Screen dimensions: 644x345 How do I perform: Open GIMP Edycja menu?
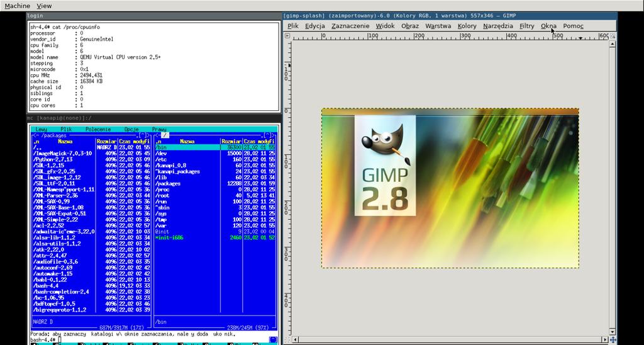315,26
